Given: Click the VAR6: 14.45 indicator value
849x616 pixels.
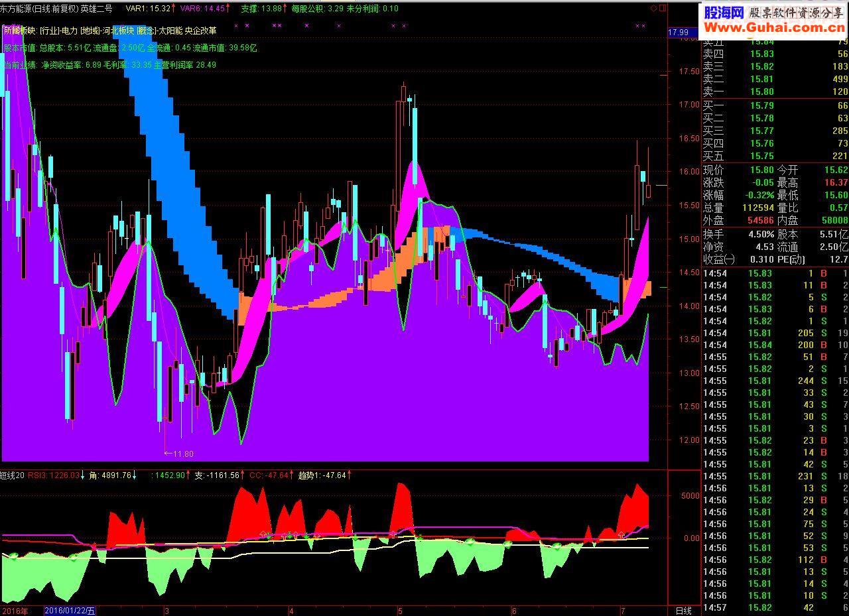Looking at the screenshot, I should pyautogui.click(x=205, y=9).
